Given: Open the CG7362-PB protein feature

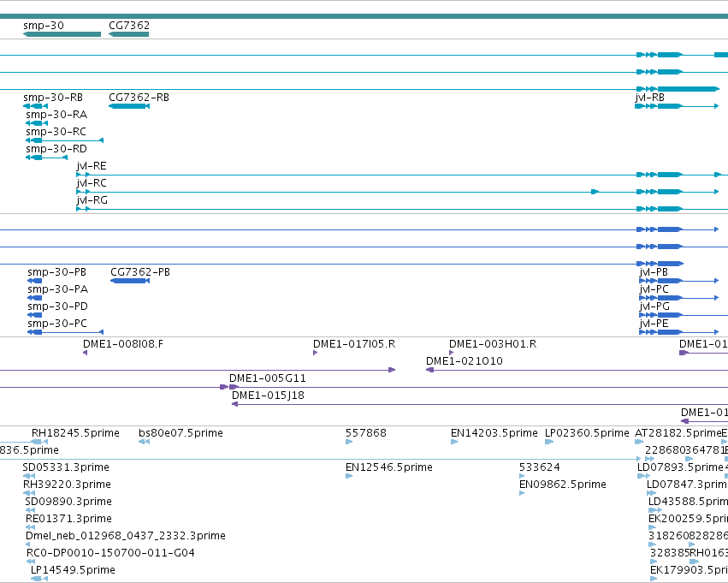Looking at the screenshot, I should point(130,281).
